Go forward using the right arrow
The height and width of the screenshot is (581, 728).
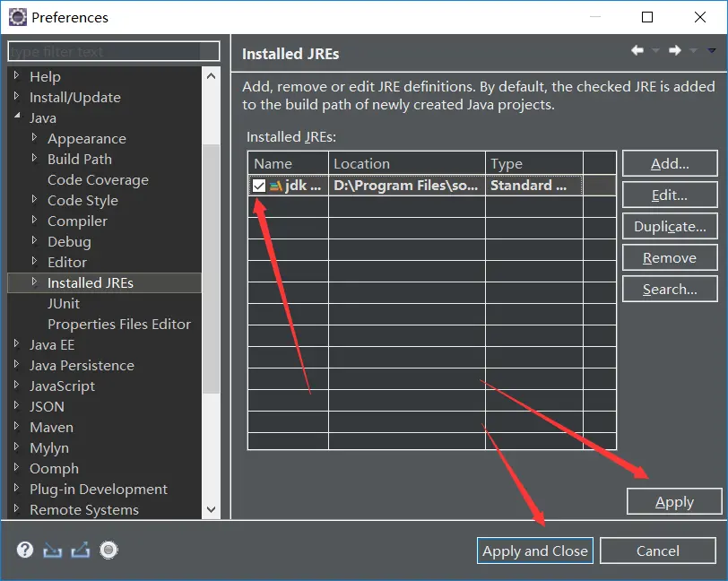coord(675,50)
